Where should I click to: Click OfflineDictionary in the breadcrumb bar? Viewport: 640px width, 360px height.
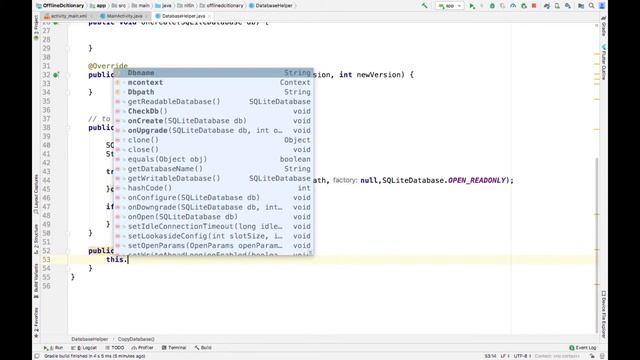60,6
